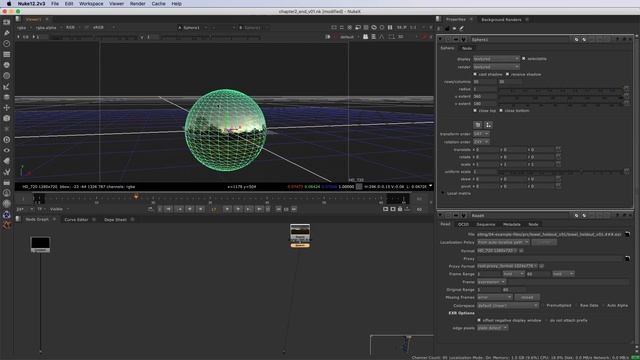The height and width of the screenshot is (360, 640).
Task: Close the Sphere1 properties panel
Action: [630, 40]
